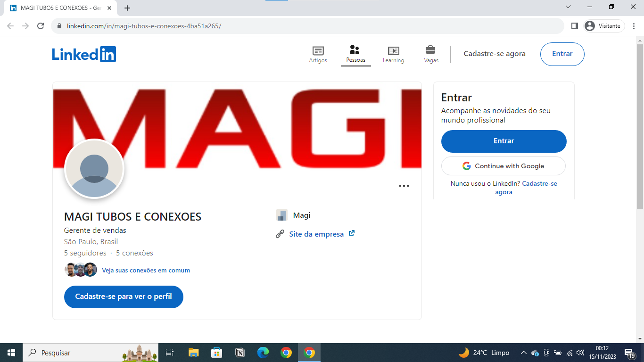
Task: Click the mutual connections avatars
Action: (80, 269)
